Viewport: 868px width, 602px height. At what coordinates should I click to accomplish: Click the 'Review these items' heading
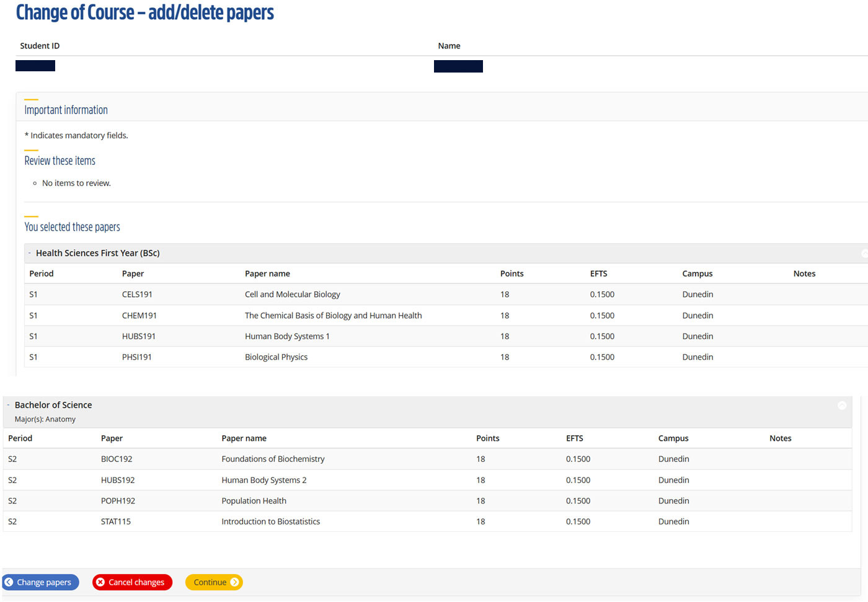point(60,161)
